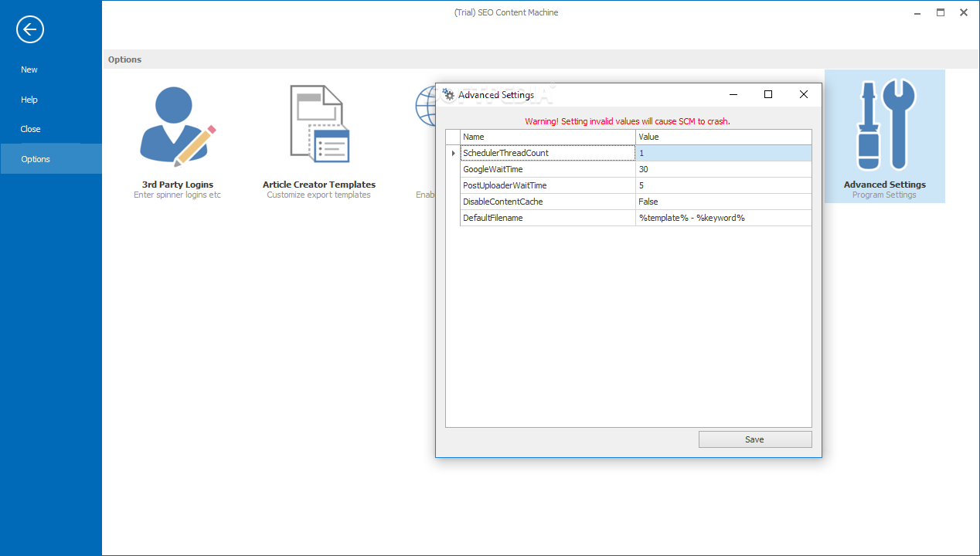Edit the GoogleWaitTime value 30
Screen dimensions: 980x556
tap(723, 169)
